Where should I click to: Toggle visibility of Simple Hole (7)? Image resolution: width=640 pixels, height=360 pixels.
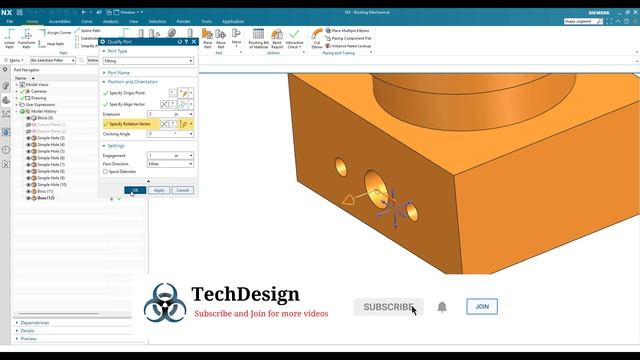29,164
